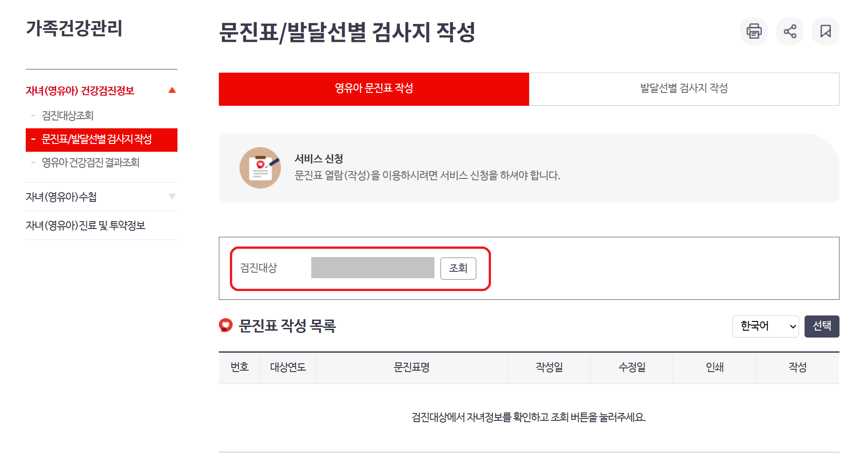The image size is (868, 464).
Task: Select 문진표/발달선별 검사지 작성 sidebar item
Action: tap(98, 140)
